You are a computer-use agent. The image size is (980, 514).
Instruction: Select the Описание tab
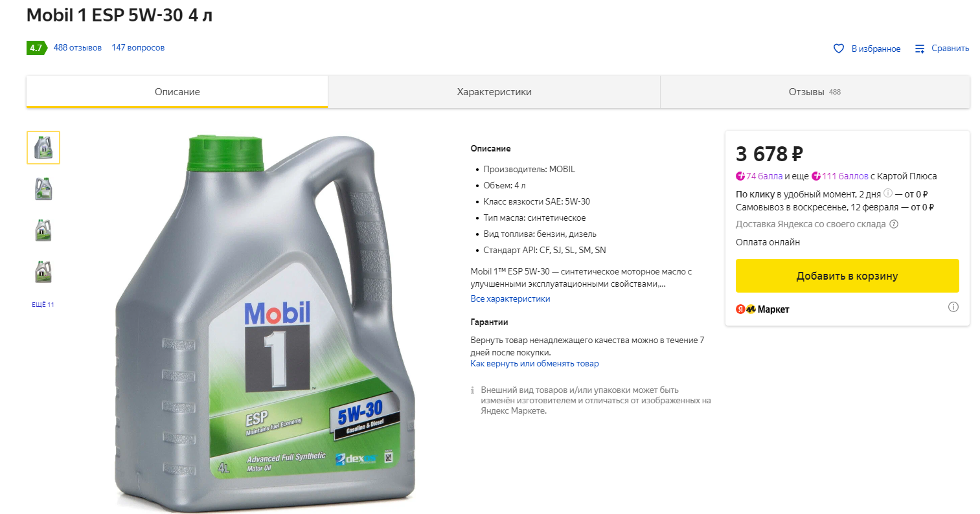(x=177, y=92)
